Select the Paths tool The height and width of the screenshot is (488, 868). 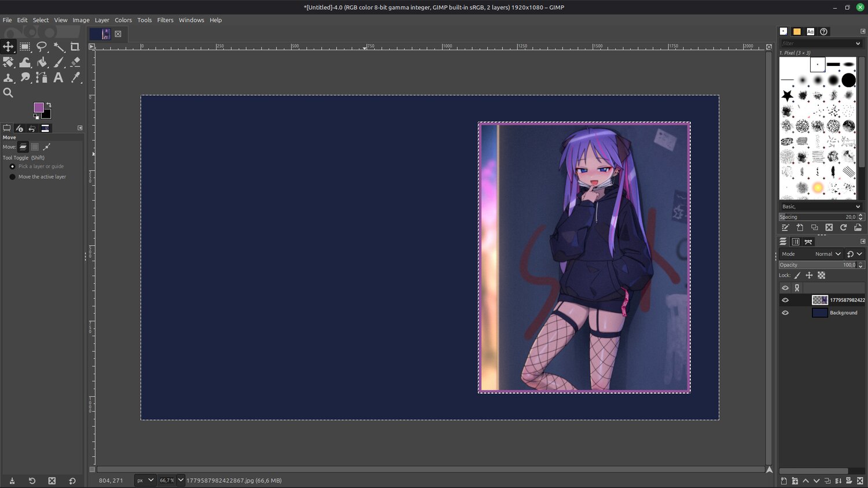[42, 77]
